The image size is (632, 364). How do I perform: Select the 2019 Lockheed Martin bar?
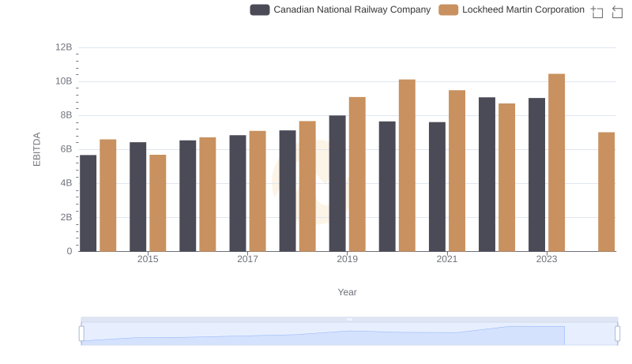point(357,174)
